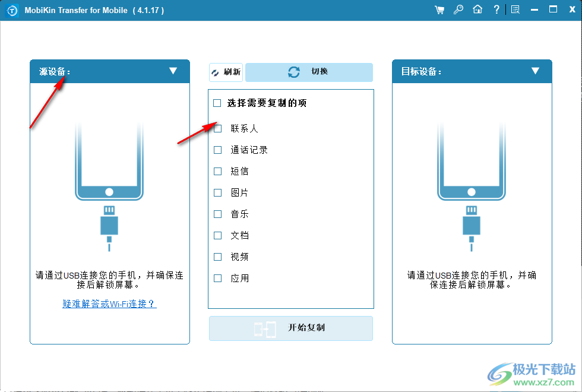The height and width of the screenshot is (392, 582).
Task: Enable 短信 (SMS) copying
Action: pos(217,171)
